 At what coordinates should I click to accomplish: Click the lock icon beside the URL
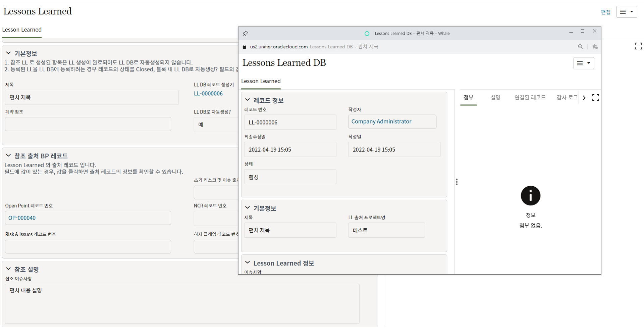coord(245,47)
